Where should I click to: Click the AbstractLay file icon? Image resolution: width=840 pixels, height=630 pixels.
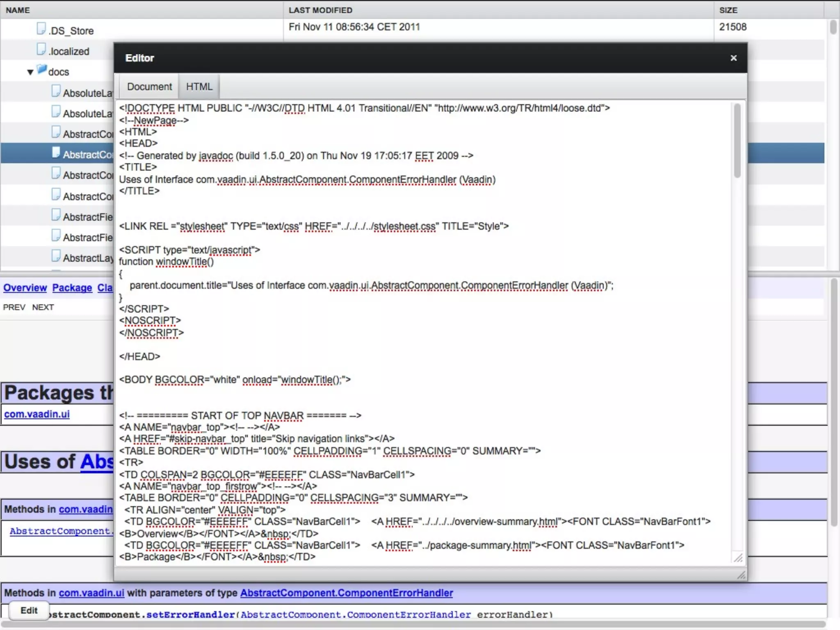pos(56,256)
